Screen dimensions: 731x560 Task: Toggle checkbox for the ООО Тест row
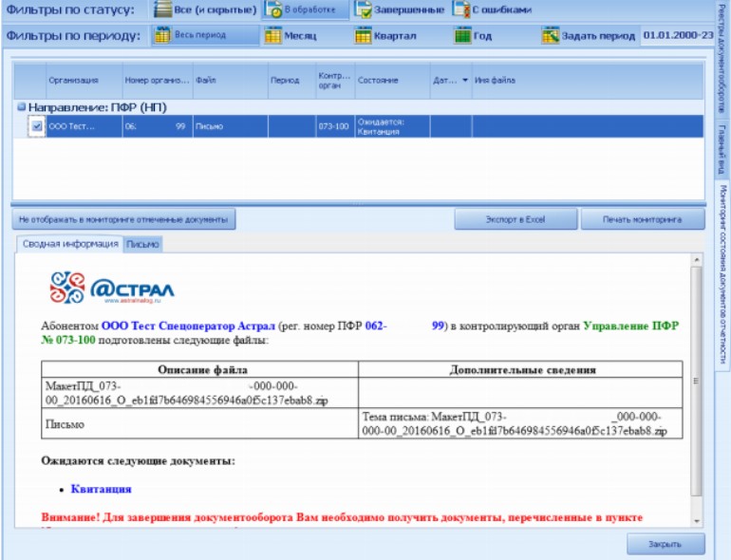(36, 126)
